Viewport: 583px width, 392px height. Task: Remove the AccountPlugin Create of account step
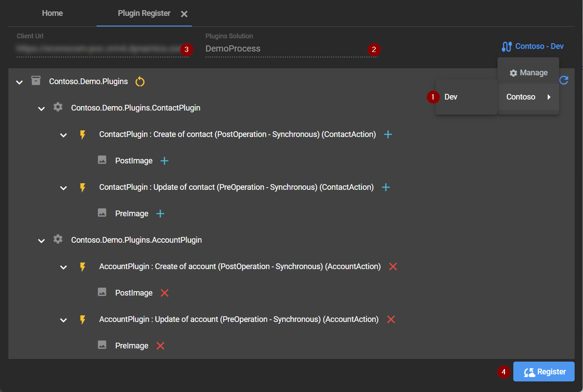tap(393, 266)
